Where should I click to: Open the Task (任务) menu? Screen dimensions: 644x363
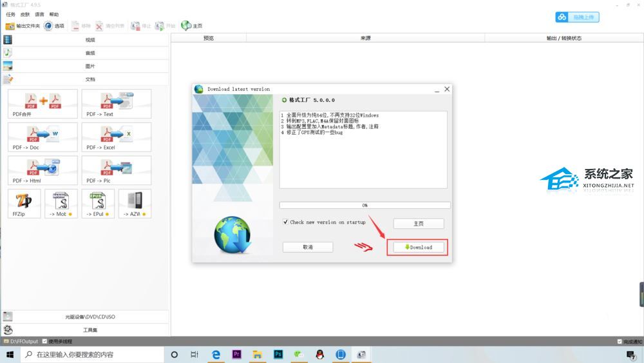pyautogui.click(x=10, y=14)
